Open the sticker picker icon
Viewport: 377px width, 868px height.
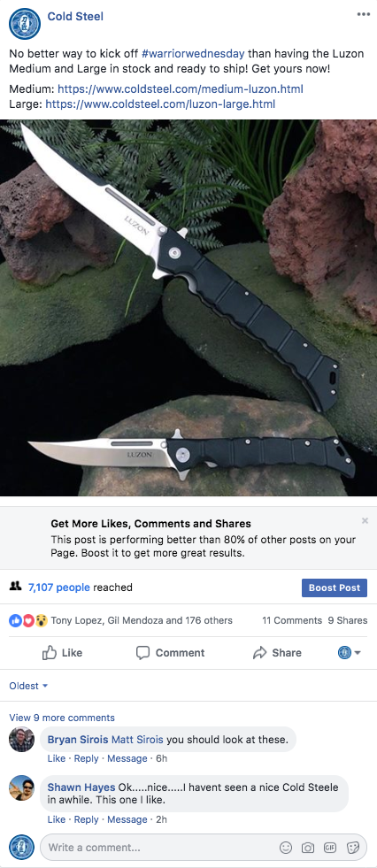[x=352, y=848]
